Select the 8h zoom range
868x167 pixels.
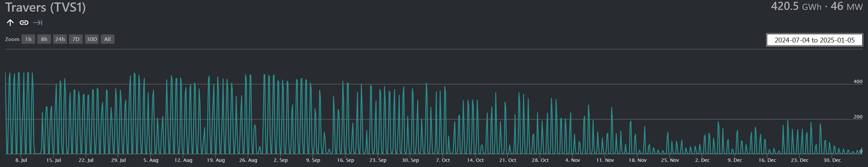[44, 39]
